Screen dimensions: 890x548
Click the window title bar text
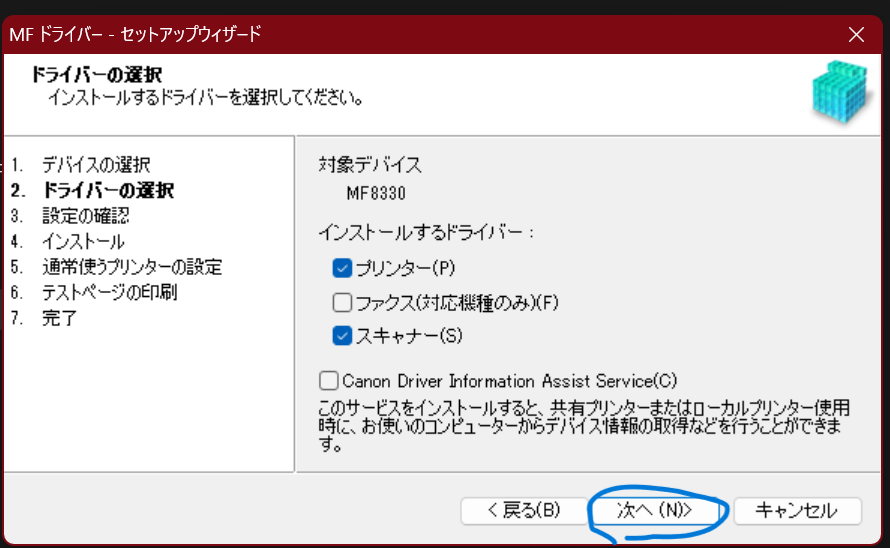coord(135,34)
